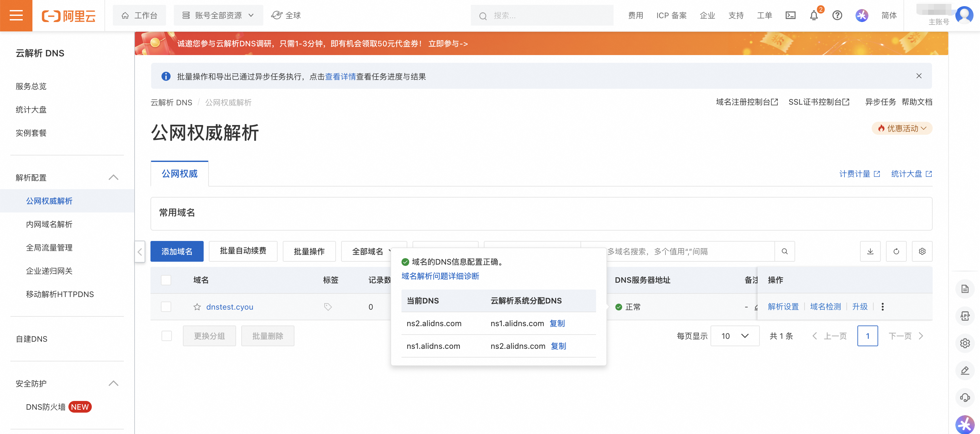
Task: Click the help question mark icon
Action: 837,16
